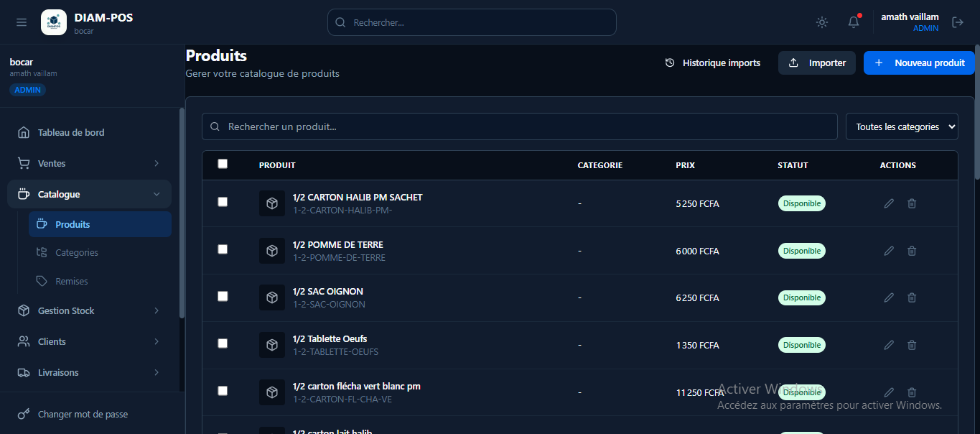
Task: Tick the checkbox beside 1/2 Tablette Oeufs
Action: [x=223, y=343]
